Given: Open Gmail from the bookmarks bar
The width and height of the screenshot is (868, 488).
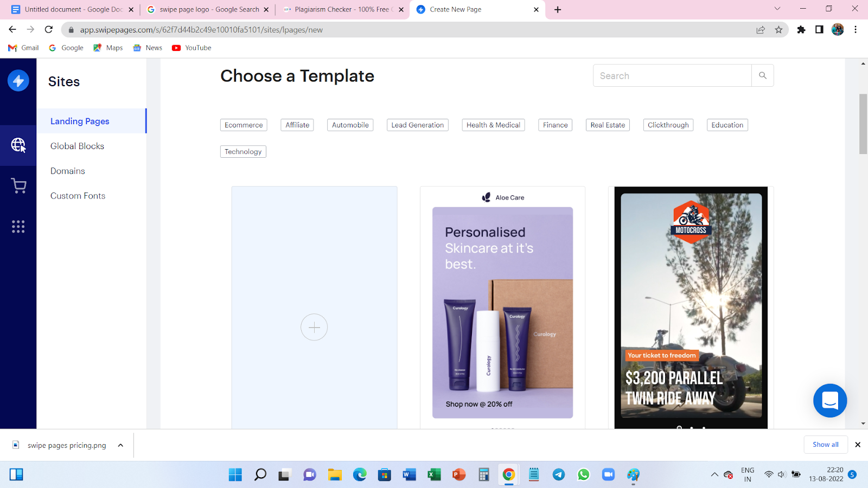Looking at the screenshot, I should (x=23, y=48).
